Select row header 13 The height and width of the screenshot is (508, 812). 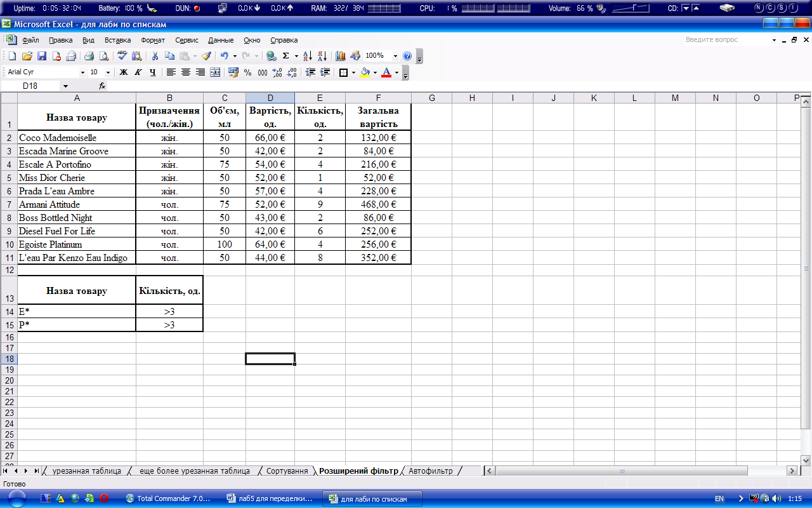pos(9,291)
